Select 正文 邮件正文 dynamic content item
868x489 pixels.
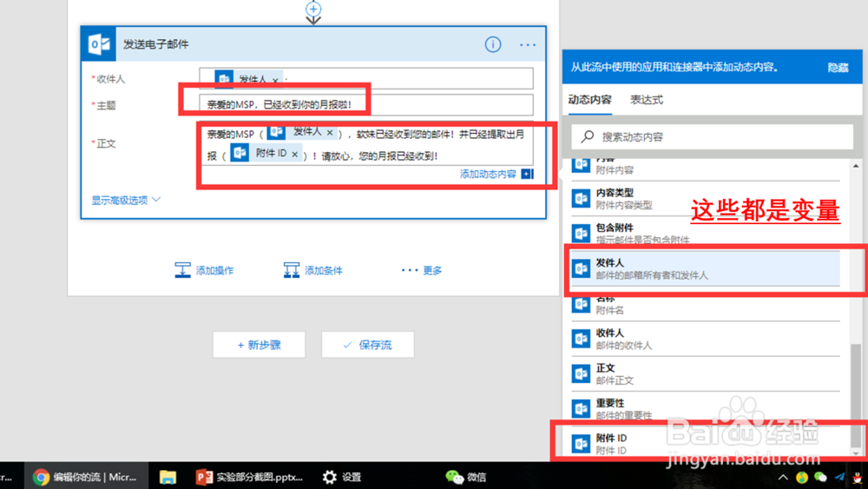coord(705,373)
